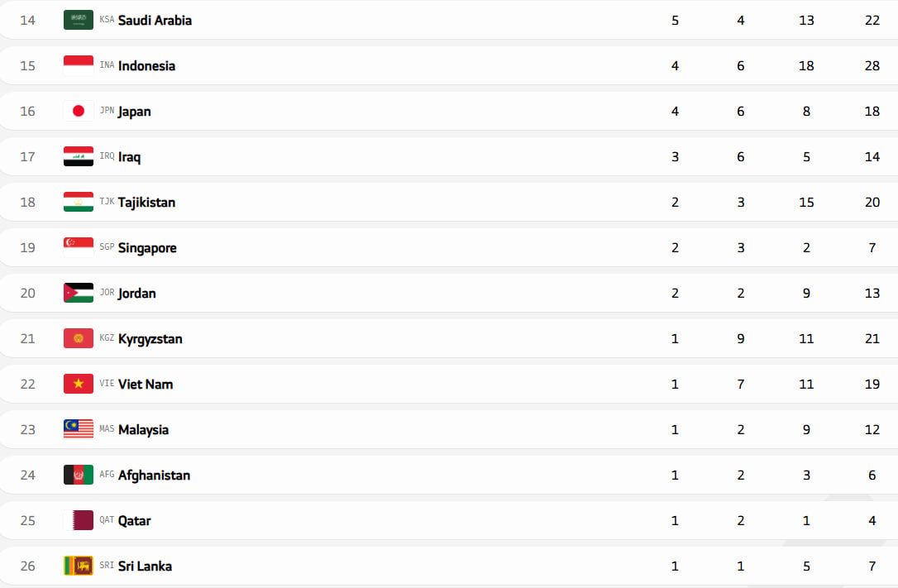This screenshot has width=898, height=588.
Task: Click the Iraq flag icon
Action: (x=79, y=156)
